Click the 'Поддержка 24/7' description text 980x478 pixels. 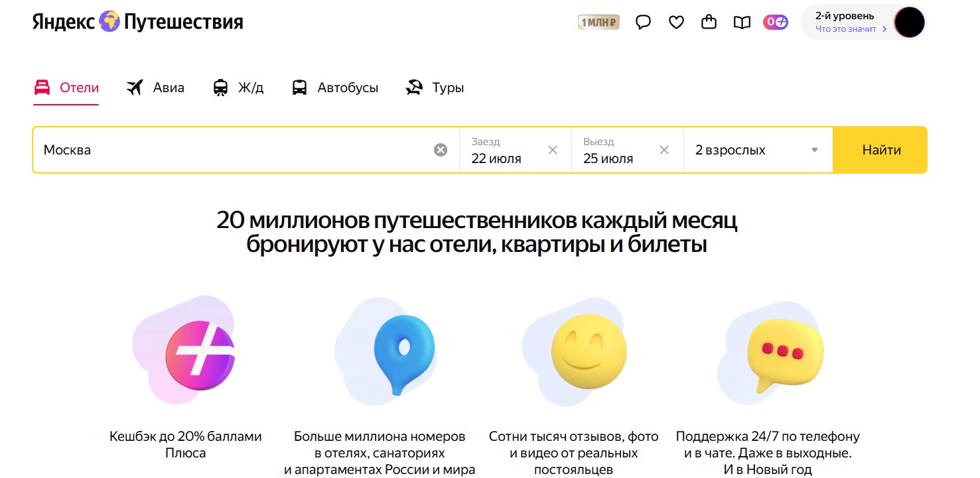[768, 453]
